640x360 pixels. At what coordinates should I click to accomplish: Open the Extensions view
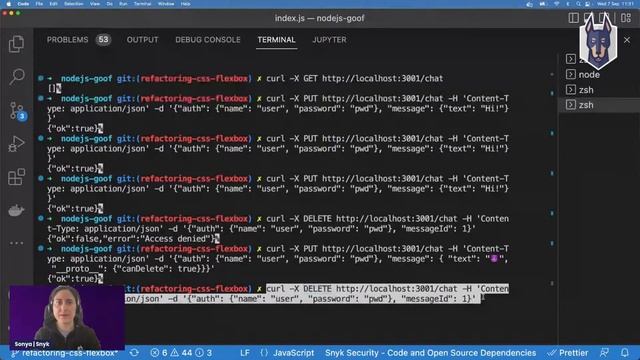click(x=16, y=177)
